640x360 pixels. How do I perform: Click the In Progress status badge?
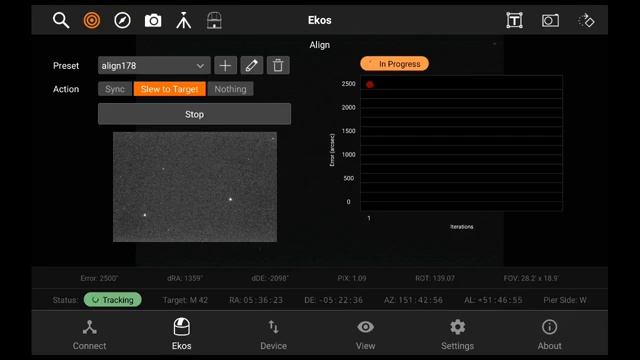(394, 64)
